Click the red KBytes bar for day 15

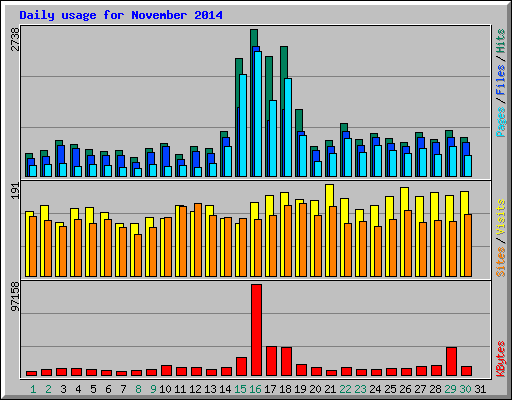(241, 367)
